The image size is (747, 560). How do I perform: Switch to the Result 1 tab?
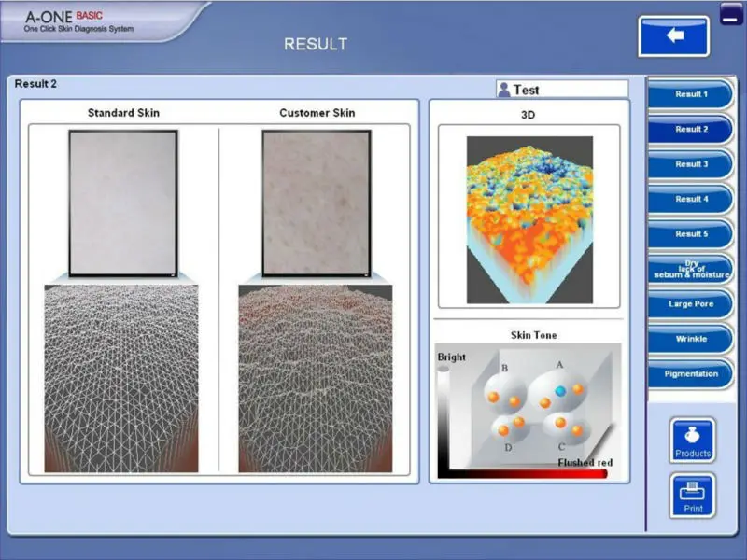click(x=691, y=94)
